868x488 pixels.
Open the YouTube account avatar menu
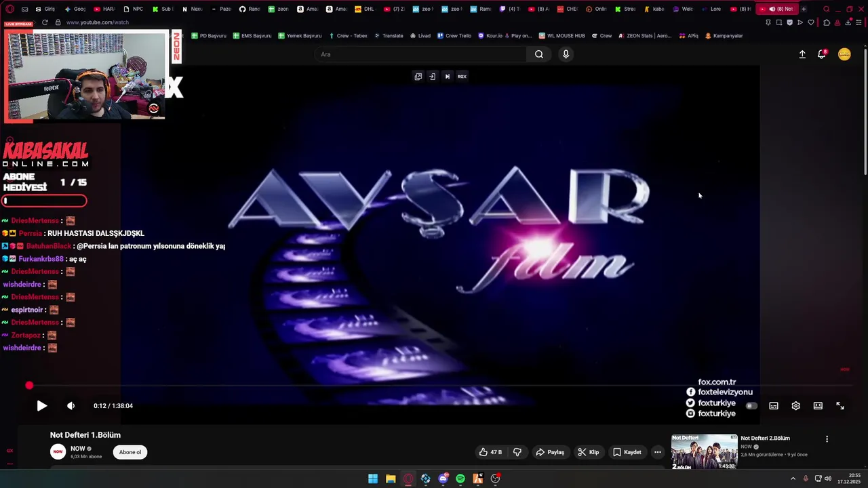[x=844, y=54]
